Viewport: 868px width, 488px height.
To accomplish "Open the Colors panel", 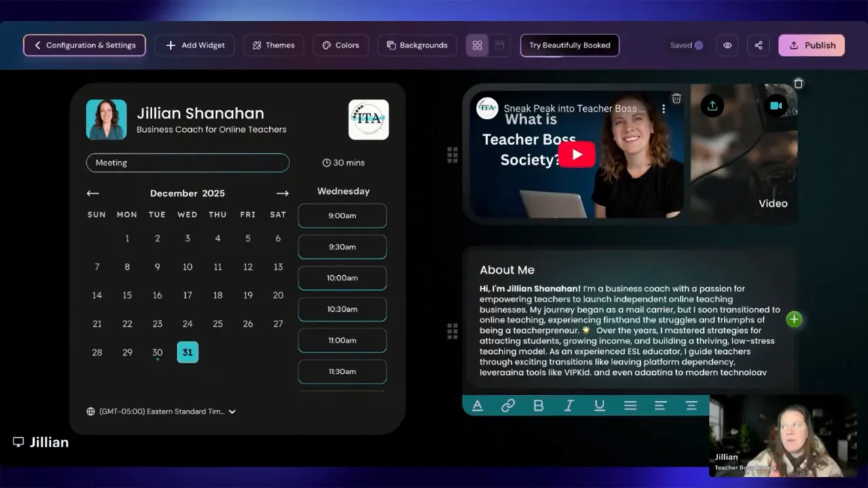I will 340,45.
